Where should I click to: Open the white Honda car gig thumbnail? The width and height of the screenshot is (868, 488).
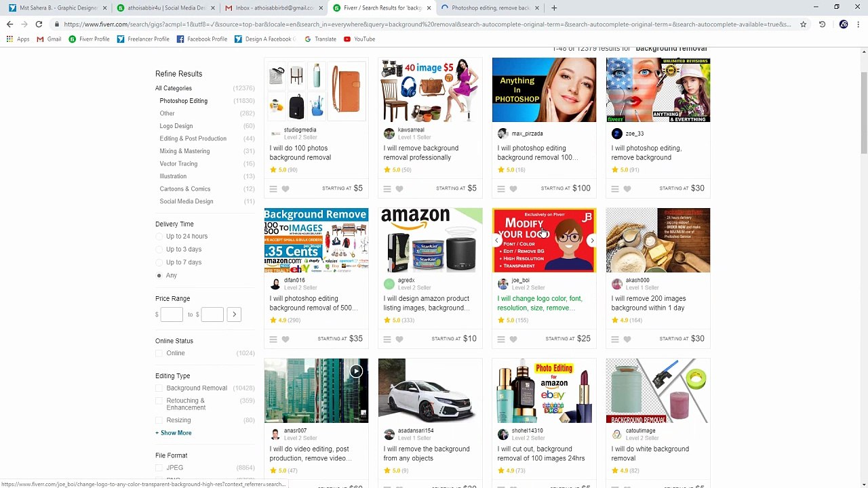tap(430, 391)
